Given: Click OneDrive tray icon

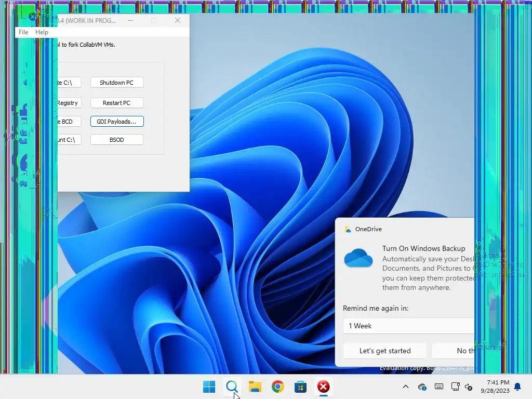Looking at the screenshot, I should (422, 387).
